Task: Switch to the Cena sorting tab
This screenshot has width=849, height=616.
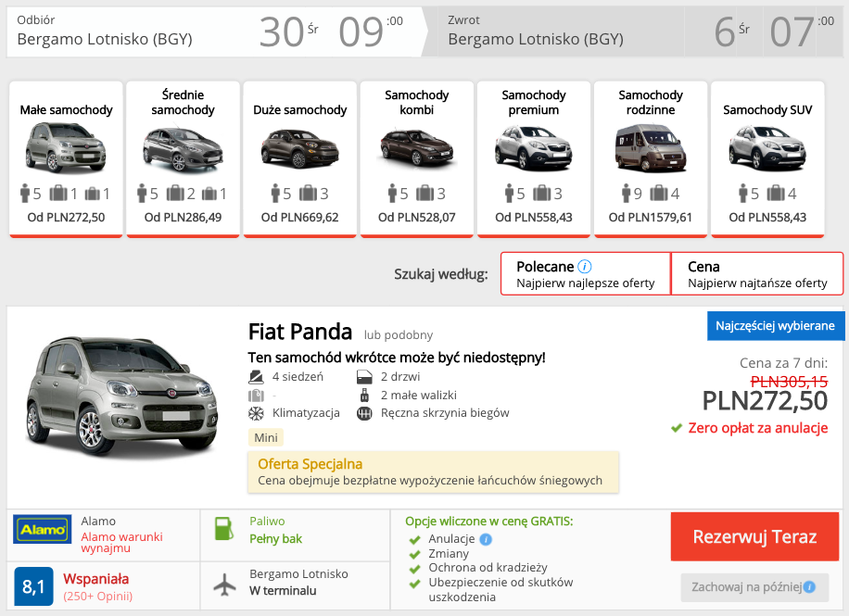Action: (756, 274)
